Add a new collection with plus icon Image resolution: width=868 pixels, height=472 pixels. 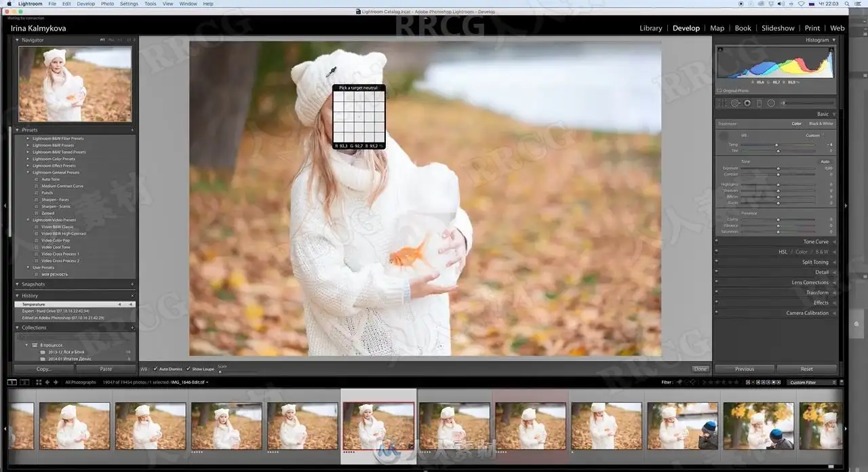click(132, 328)
